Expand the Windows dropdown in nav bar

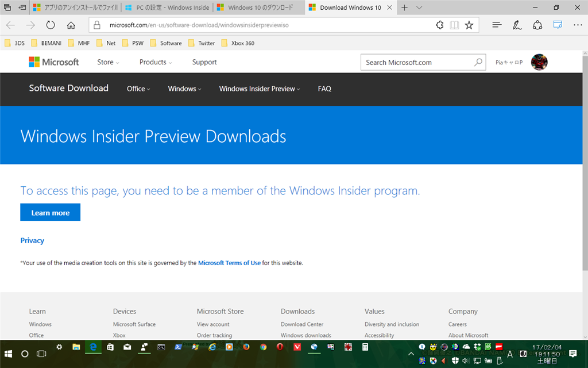pos(184,89)
